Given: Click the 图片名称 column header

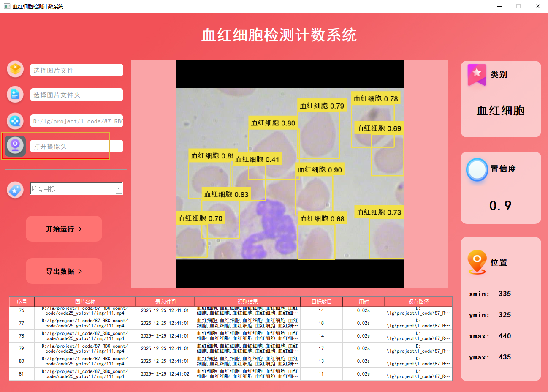Looking at the screenshot, I should click(85, 302).
